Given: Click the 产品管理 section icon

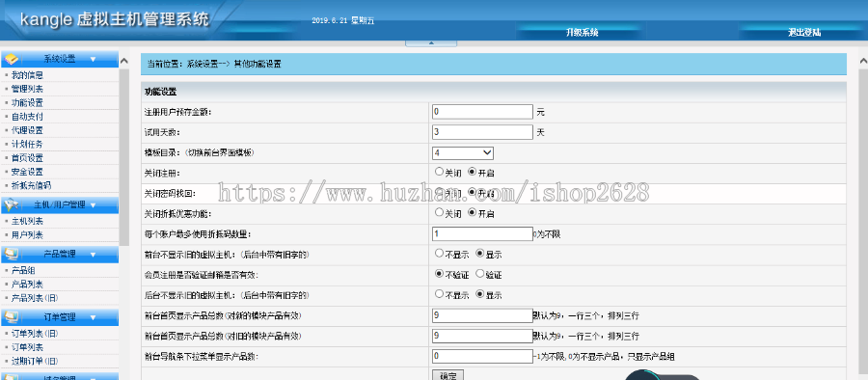Looking at the screenshot, I should (12, 255).
